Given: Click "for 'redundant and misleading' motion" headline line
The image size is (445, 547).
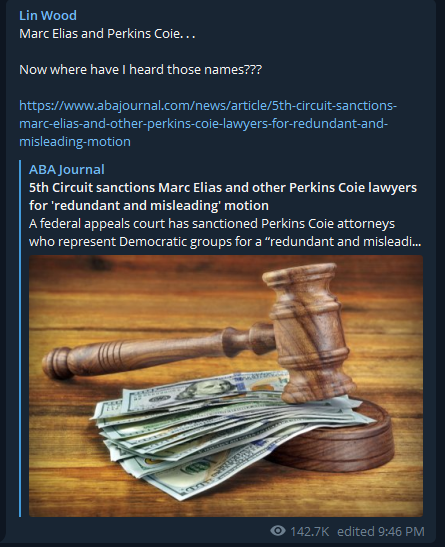Looking at the screenshot, I should (149, 205).
